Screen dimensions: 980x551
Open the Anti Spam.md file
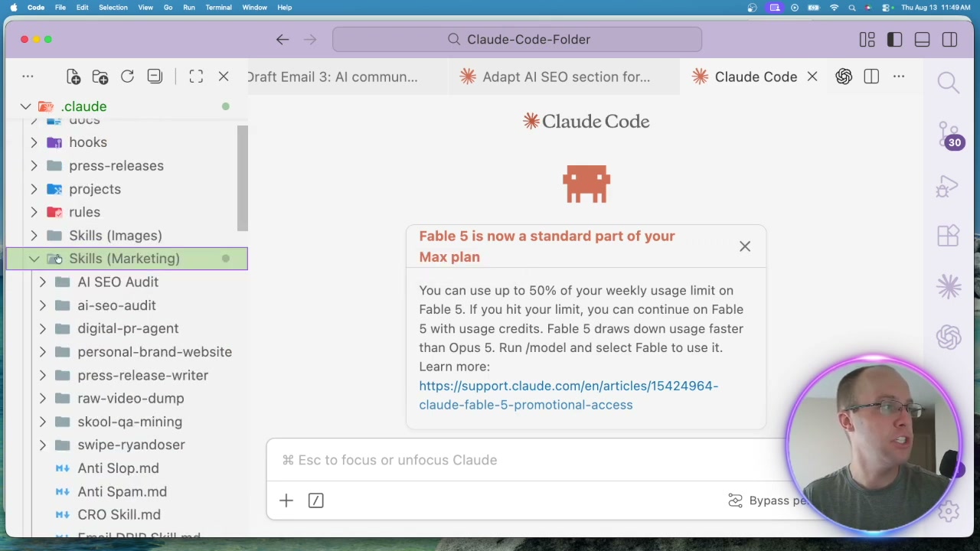(x=122, y=491)
